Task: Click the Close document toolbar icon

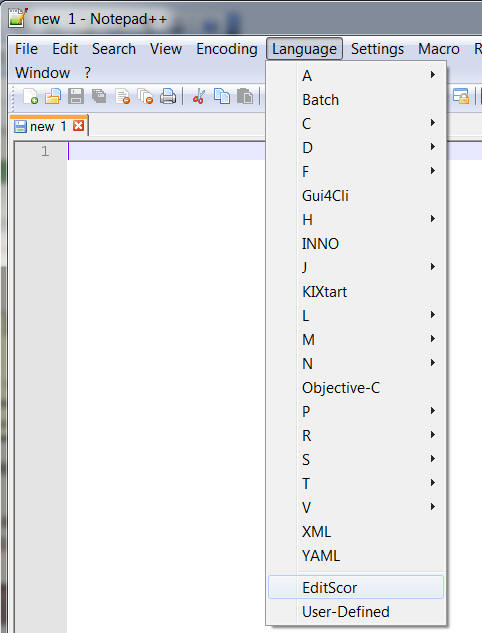Action: point(122,96)
